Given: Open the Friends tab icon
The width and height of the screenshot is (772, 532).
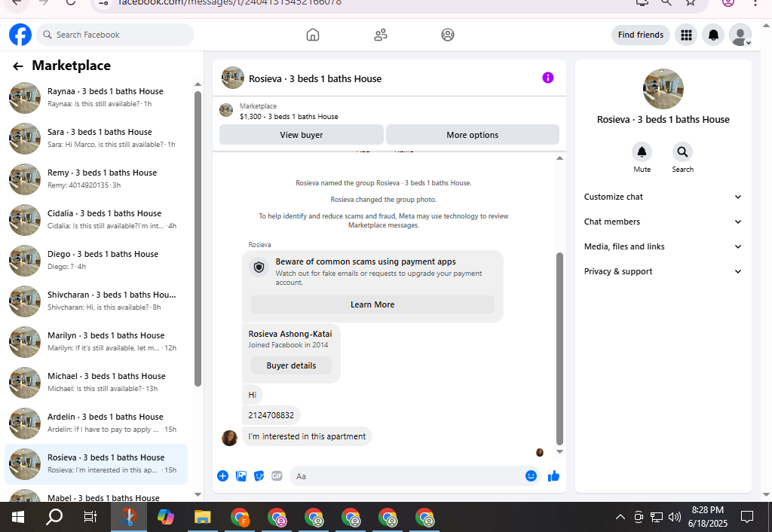Looking at the screenshot, I should tap(381, 35).
